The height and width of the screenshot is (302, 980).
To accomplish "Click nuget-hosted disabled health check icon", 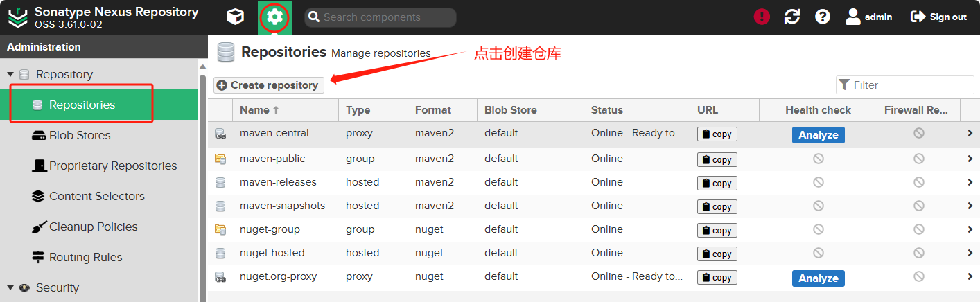I will (x=819, y=253).
